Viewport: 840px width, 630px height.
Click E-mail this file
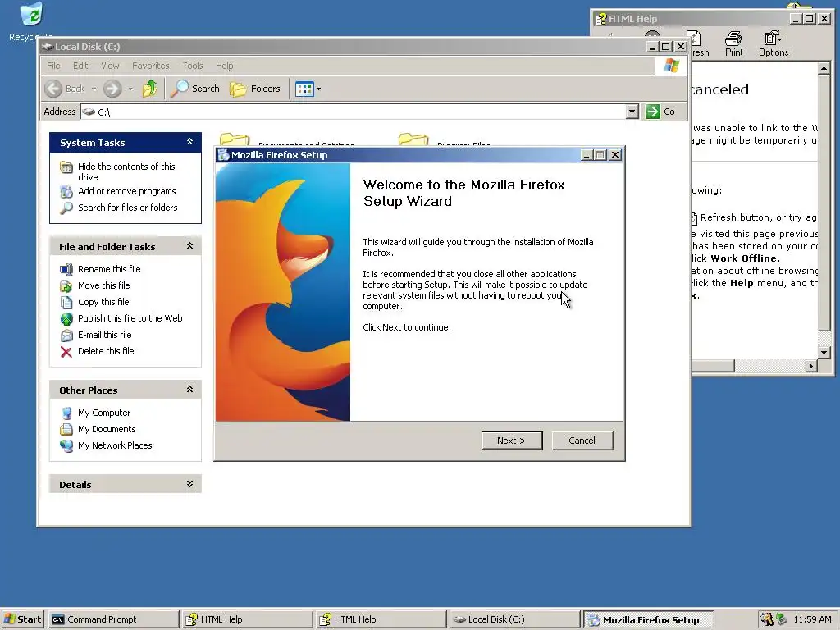tap(104, 335)
